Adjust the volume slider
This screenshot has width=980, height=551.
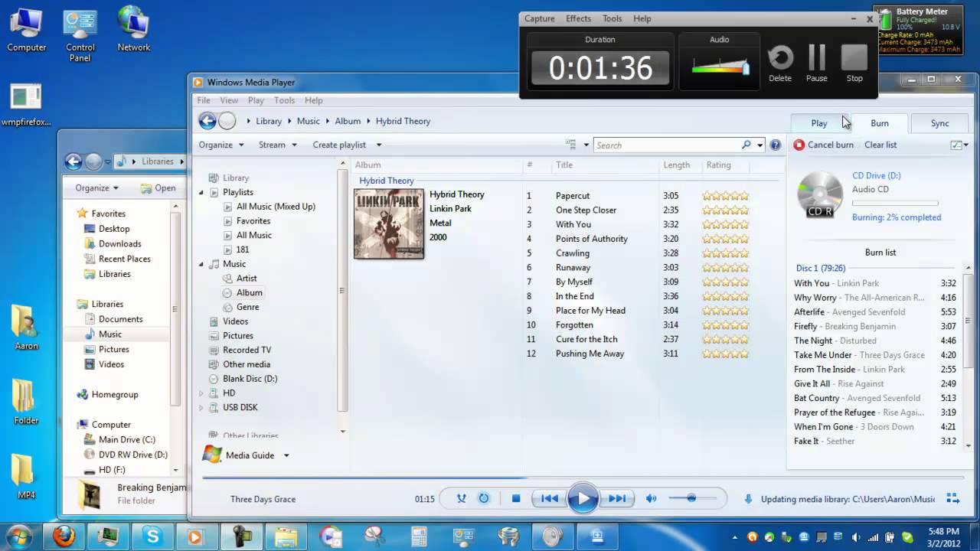tap(692, 498)
